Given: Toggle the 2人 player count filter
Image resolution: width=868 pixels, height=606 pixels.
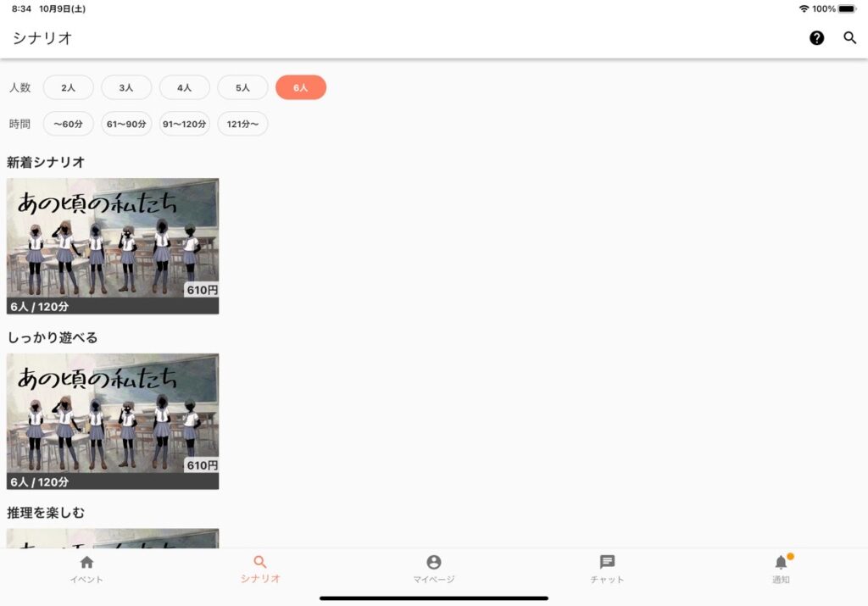Looking at the screenshot, I should (x=69, y=87).
